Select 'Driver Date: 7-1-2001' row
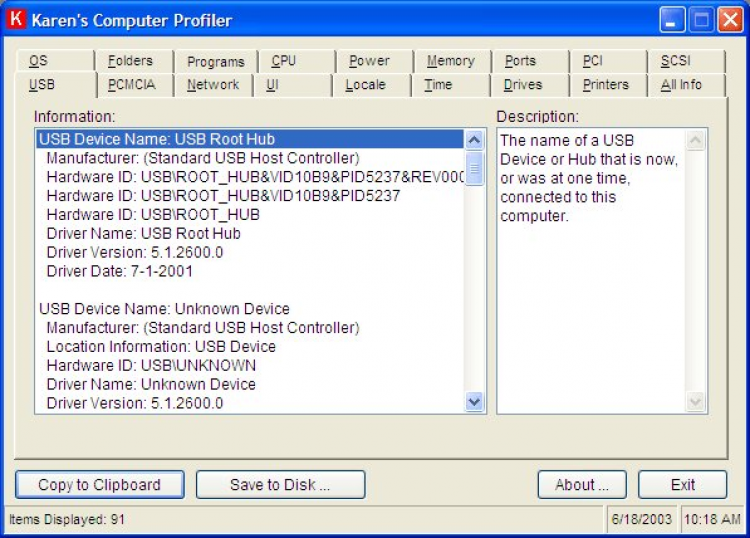The width and height of the screenshot is (750, 538). pyautogui.click(x=250, y=271)
